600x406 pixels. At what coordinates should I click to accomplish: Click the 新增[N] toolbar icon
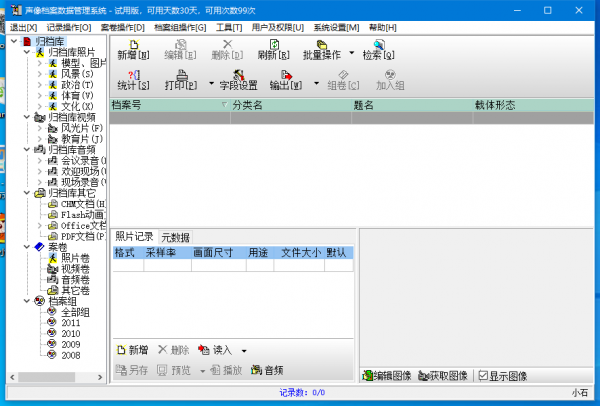[133, 50]
